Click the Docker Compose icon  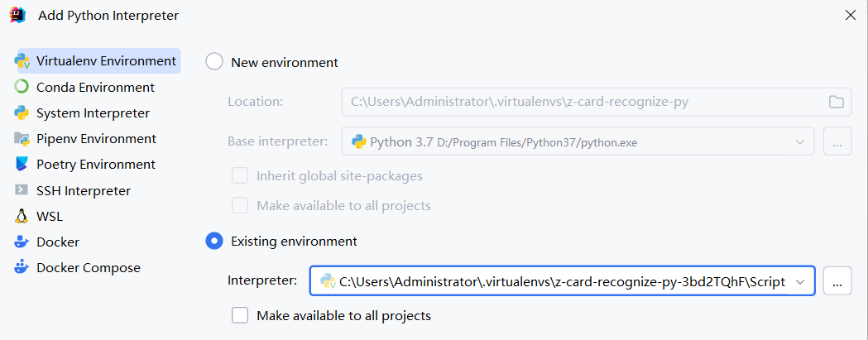pyautogui.click(x=22, y=267)
